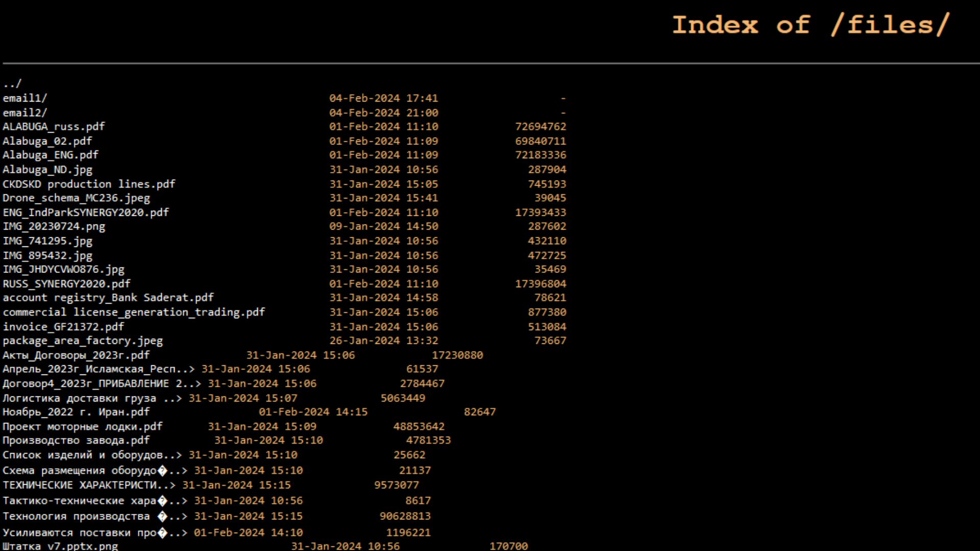Viewport: 980px width, 551px height.
Task: Open IMG_895432.jpg
Action: (47, 255)
